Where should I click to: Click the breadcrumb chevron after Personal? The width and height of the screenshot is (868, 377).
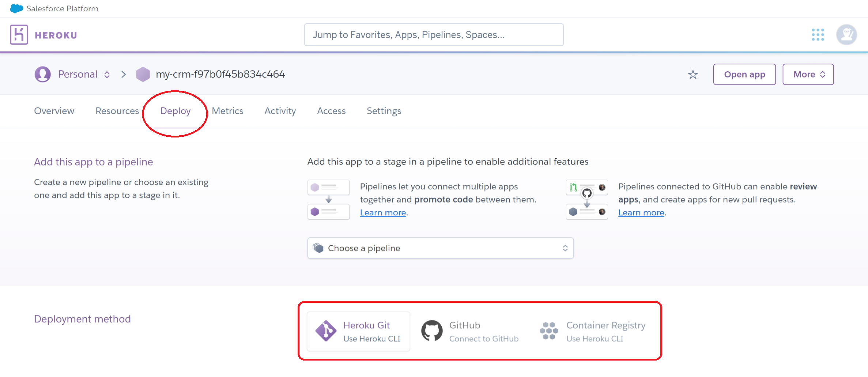click(x=124, y=75)
